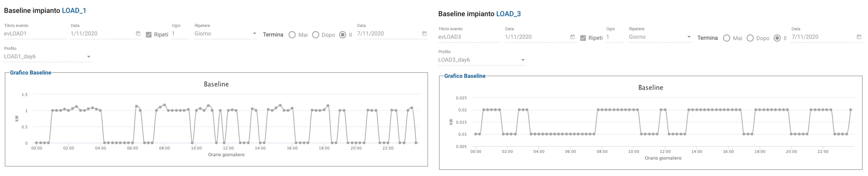Screen dimensions: 868x176
Task: Toggle Ripeti checkbox in LOAD_1 panel
Action: click(x=149, y=35)
